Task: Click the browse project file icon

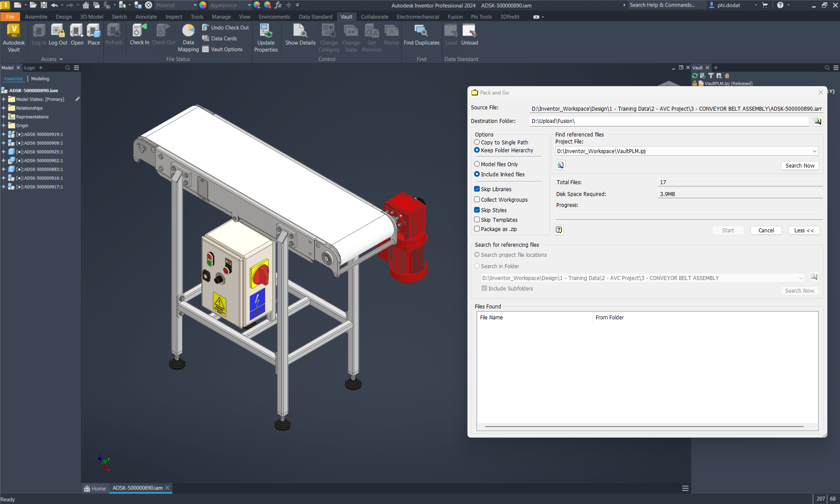Action: click(561, 165)
